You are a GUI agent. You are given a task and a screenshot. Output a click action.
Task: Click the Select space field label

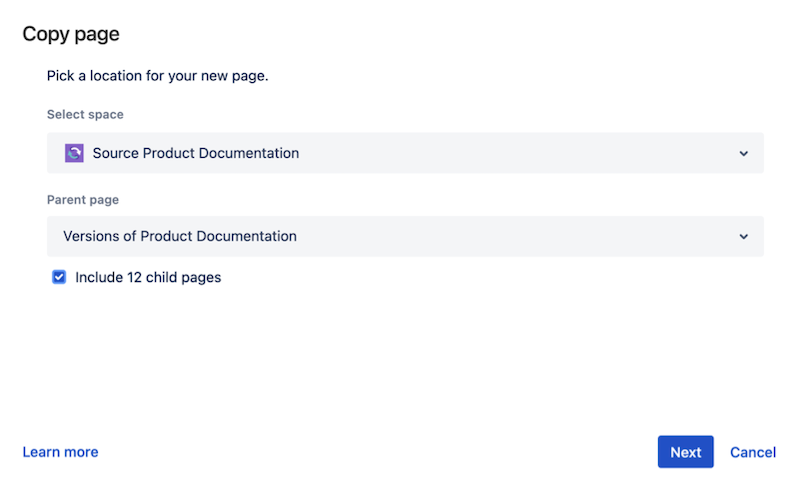point(85,115)
